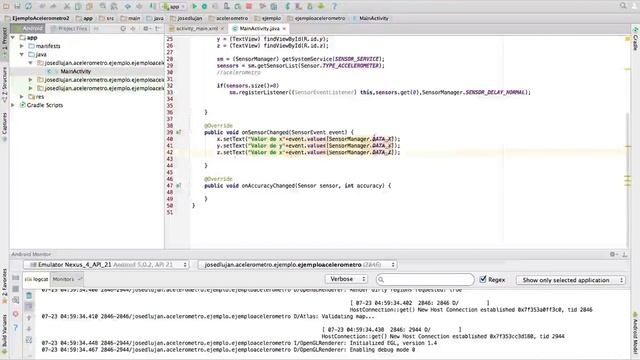Click the Copy toolbar icon
This screenshot has width=640, height=360.
point(78,6)
